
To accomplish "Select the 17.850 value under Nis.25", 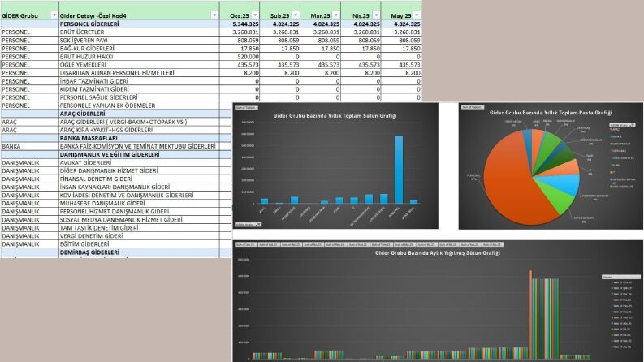I will [x=361, y=49].
